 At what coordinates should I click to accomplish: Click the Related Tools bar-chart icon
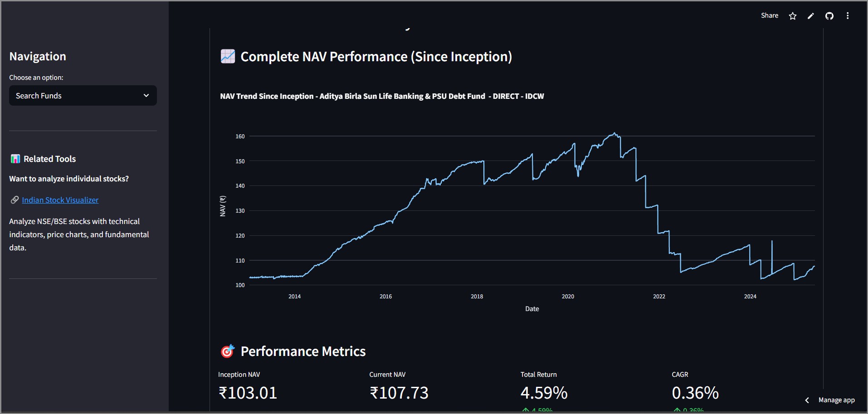click(x=15, y=158)
